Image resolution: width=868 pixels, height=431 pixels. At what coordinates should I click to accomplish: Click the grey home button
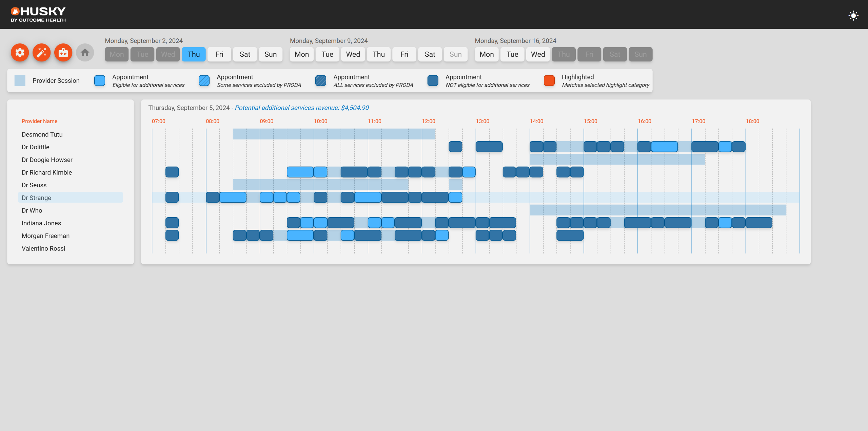point(85,53)
